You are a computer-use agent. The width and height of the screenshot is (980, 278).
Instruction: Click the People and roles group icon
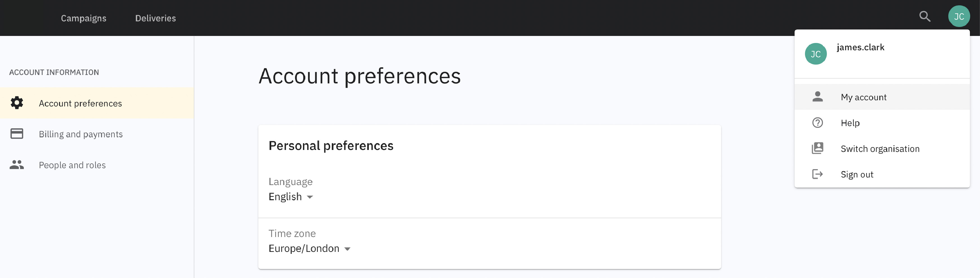[17, 165]
